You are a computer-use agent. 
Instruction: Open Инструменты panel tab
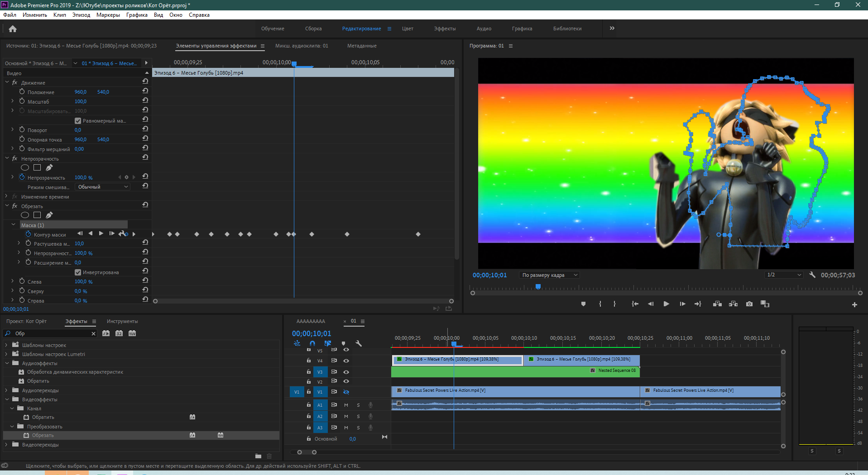[122, 321]
